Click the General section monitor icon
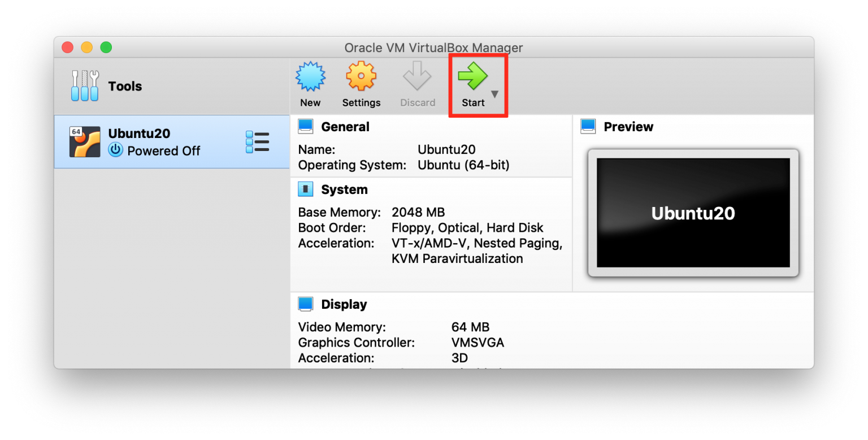This screenshot has height=440, width=868. [x=306, y=127]
